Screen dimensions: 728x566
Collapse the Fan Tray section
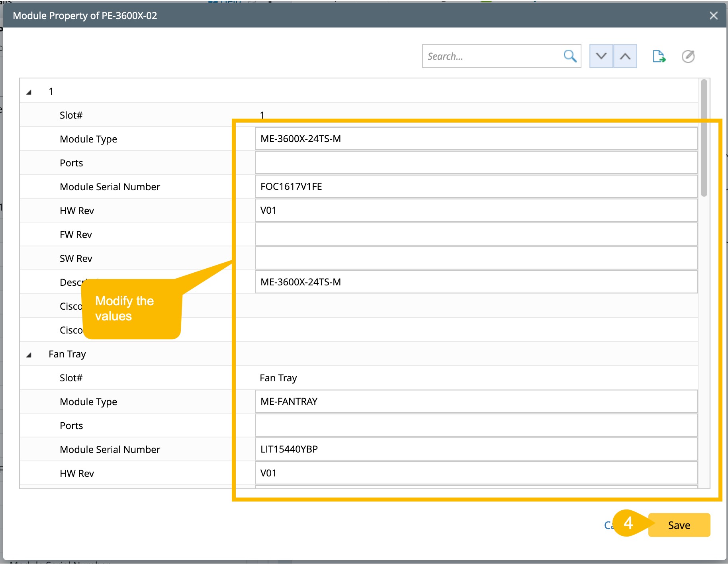(29, 355)
